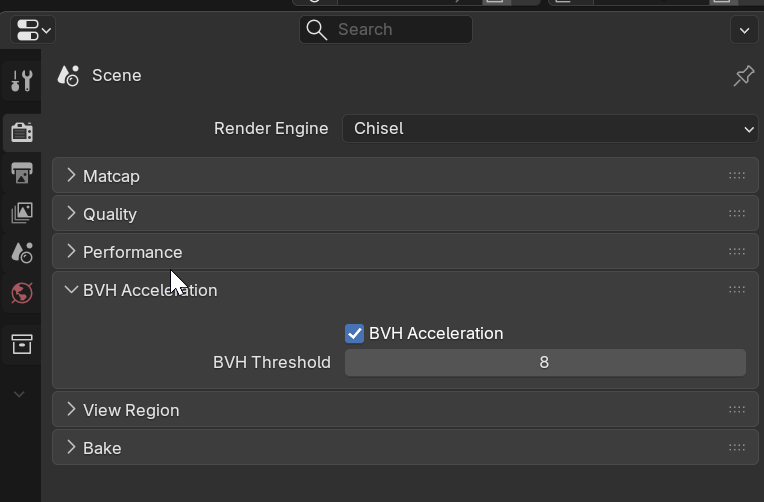Open the Render Engine dropdown

pos(550,128)
